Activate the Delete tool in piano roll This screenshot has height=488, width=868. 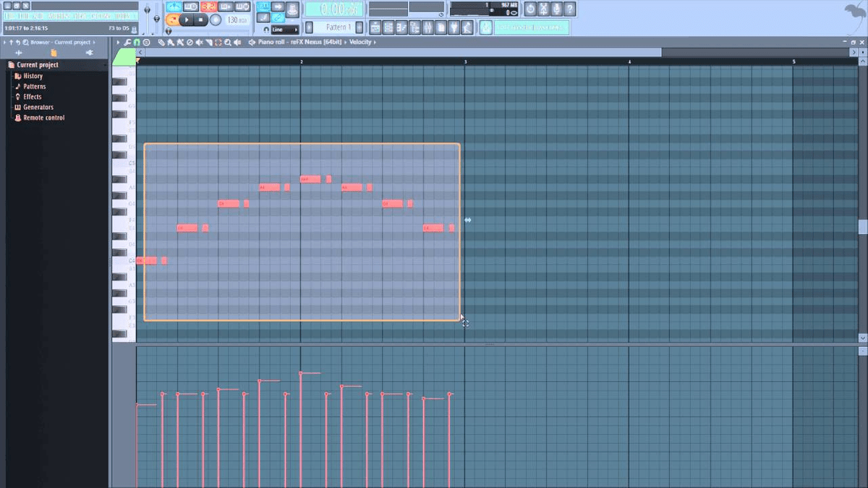coord(190,43)
